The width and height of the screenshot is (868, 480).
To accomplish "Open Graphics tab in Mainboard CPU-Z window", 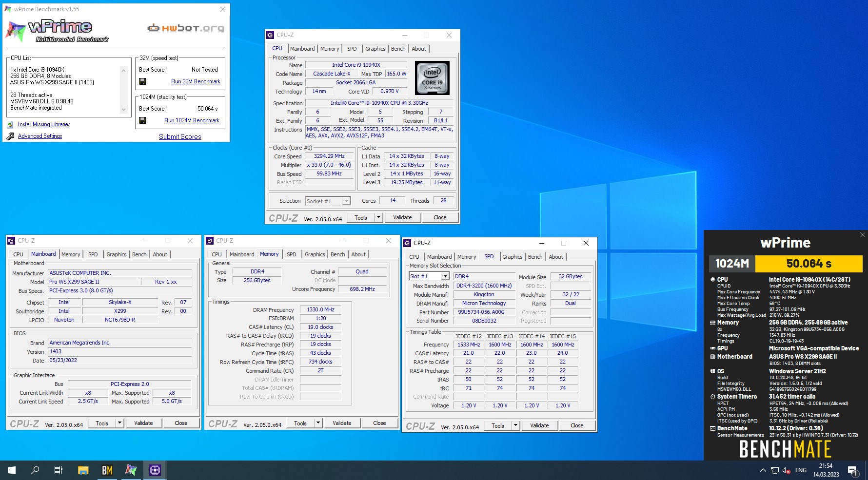I will click(x=117, y=254).
